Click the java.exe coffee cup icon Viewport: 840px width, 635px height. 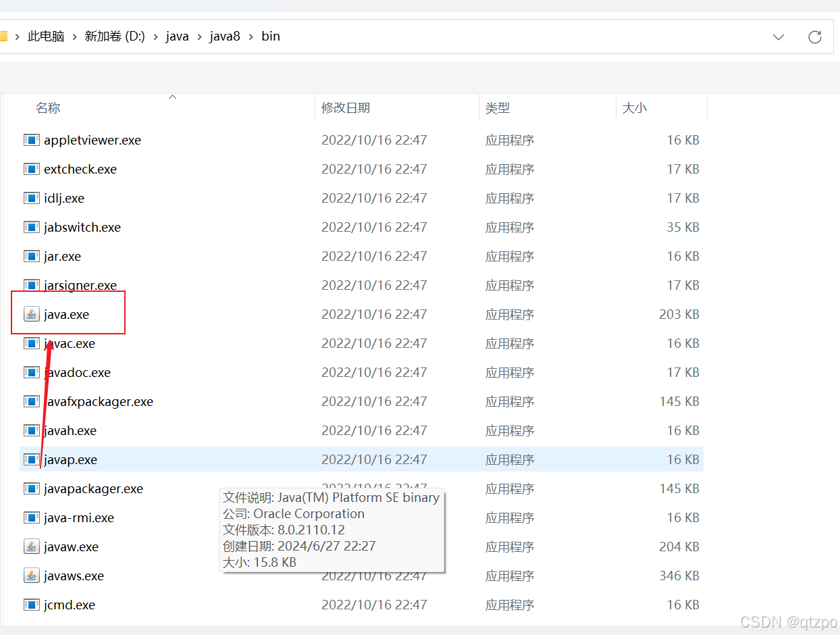(32, 314)
